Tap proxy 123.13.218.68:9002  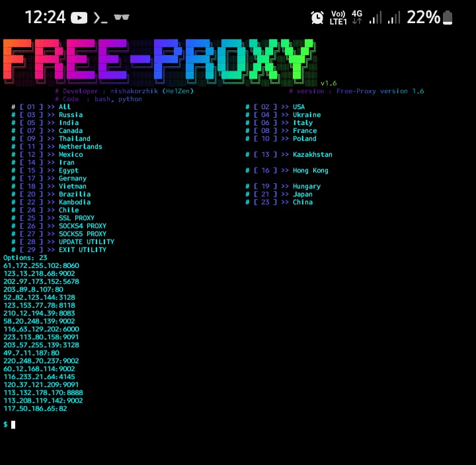coord(39,273)
